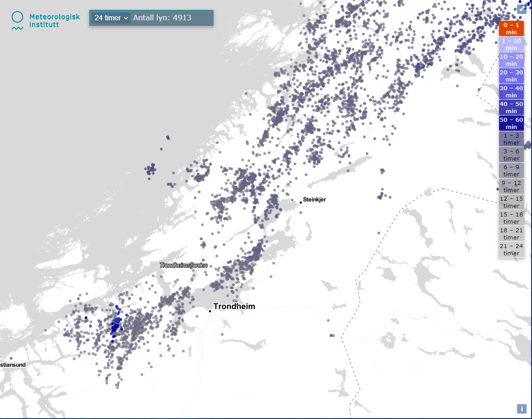Select the 40 – 50 min legend entry
Screen dimensions: 532x419
coord(511,107)
